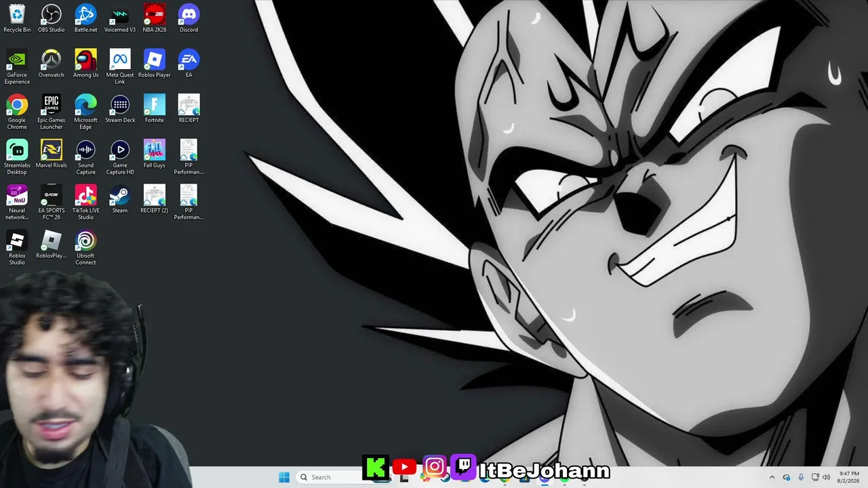
Task: Select the RobloxPlay... file icon
Action: click(x=52, y=245)
